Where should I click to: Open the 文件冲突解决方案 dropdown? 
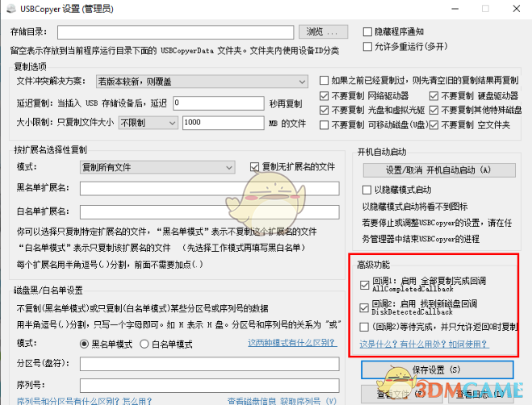202,81
